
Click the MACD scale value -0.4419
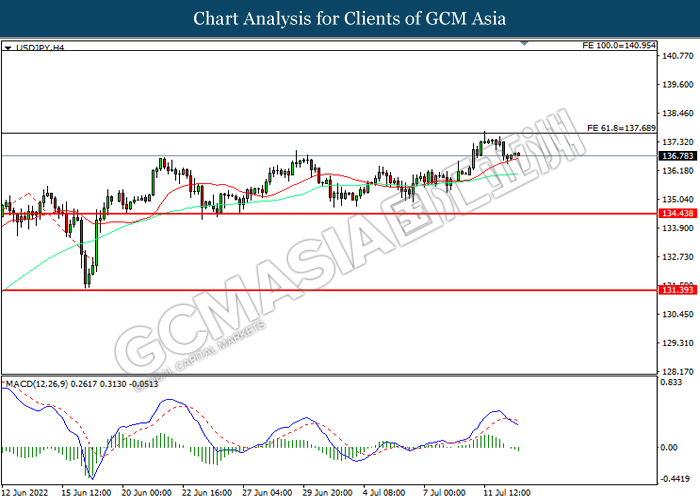click(x=675, y=479)
